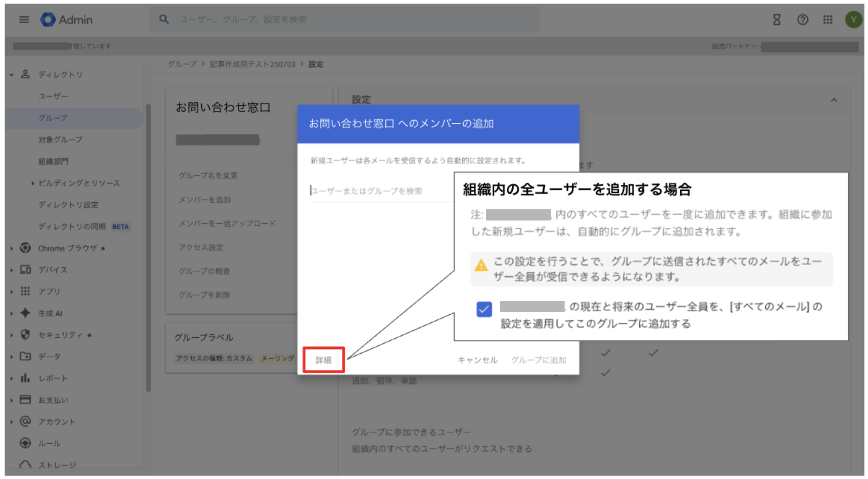Viewport: 868px width, 479px height.
Task: Collapse the ディレクトリ tree section
Action: pos(12,75)
